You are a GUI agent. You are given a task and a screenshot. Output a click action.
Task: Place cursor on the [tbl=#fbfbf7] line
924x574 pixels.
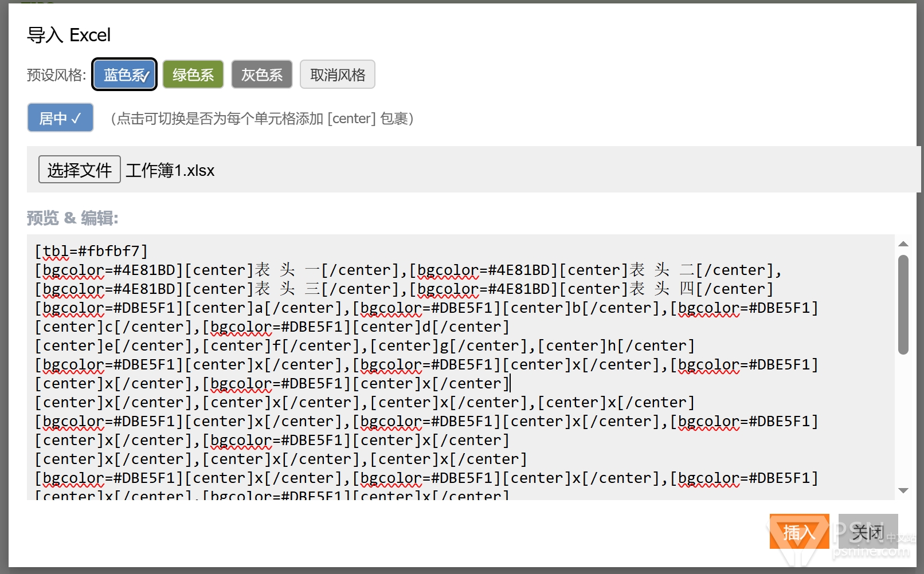[x=92, y=251]
